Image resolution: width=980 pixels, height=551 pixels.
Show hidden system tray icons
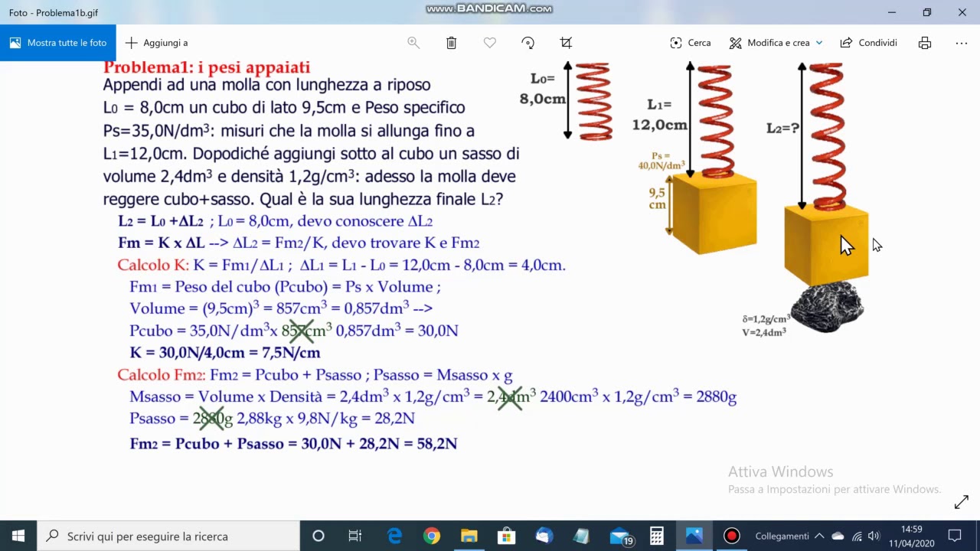point(819,536)
